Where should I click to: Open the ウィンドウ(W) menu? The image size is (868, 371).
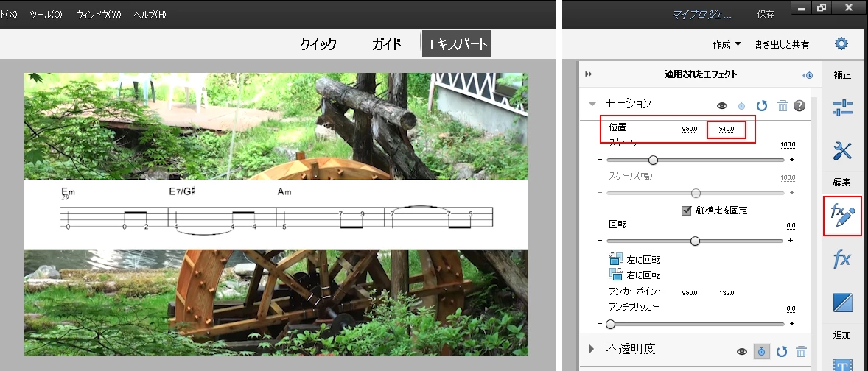coord(98,15)
